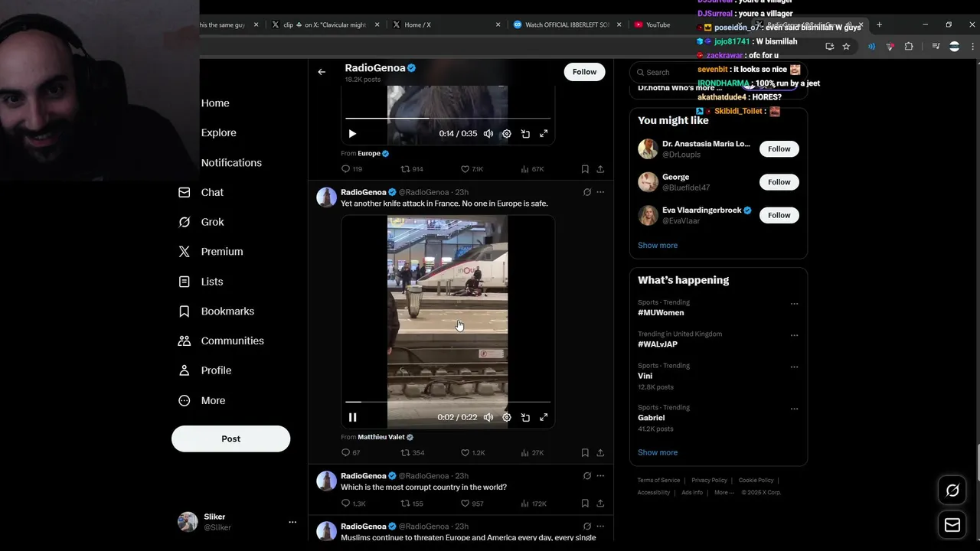
Task: Open Sliker account menu dots
Action: click(292, 522)
